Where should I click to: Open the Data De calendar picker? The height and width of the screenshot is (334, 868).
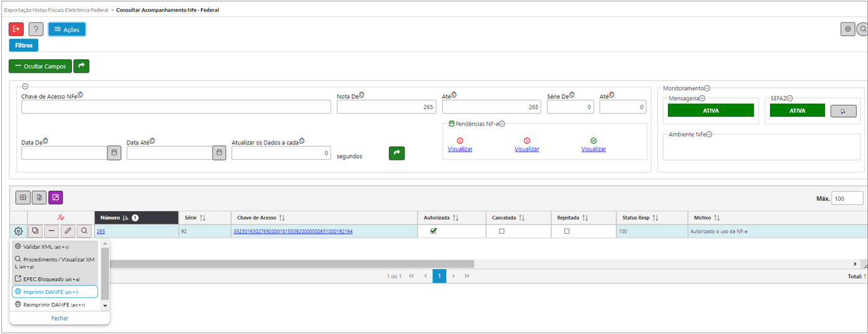tap(114, 152)
